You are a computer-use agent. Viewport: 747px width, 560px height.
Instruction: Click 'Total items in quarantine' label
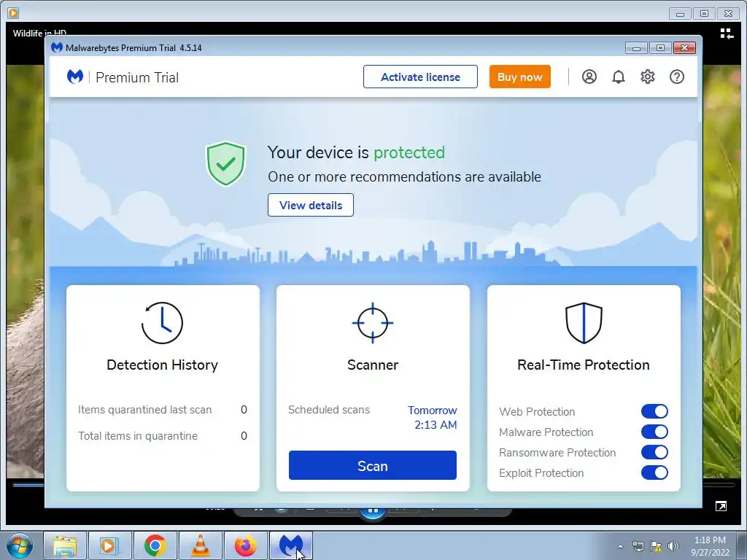[x=138, y=436]
